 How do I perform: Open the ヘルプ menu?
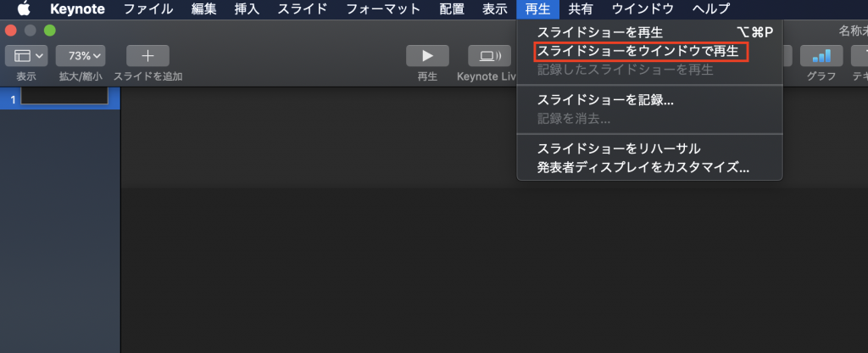click(711, 8)
